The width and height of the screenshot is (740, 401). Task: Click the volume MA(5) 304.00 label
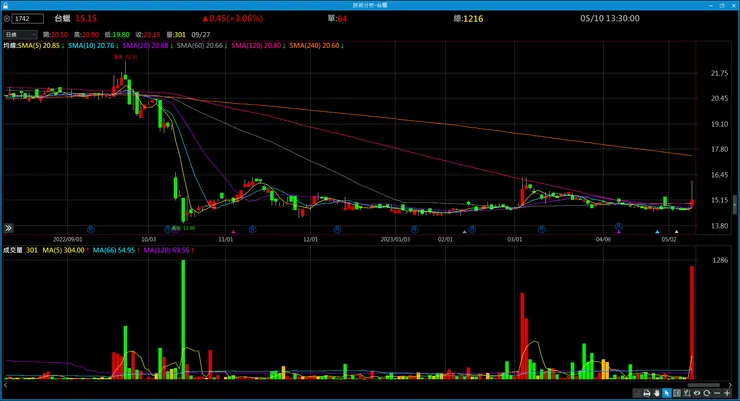pyautogui.click(x=63, y=251)
